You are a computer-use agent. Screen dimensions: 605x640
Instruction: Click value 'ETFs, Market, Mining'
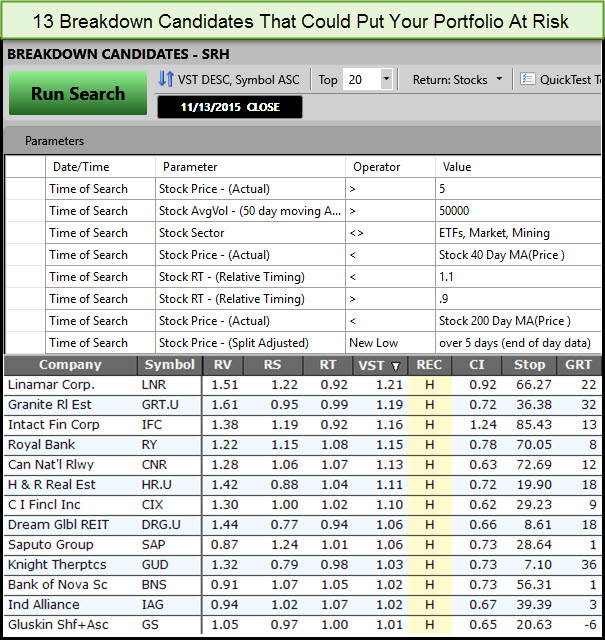(494, 233)
